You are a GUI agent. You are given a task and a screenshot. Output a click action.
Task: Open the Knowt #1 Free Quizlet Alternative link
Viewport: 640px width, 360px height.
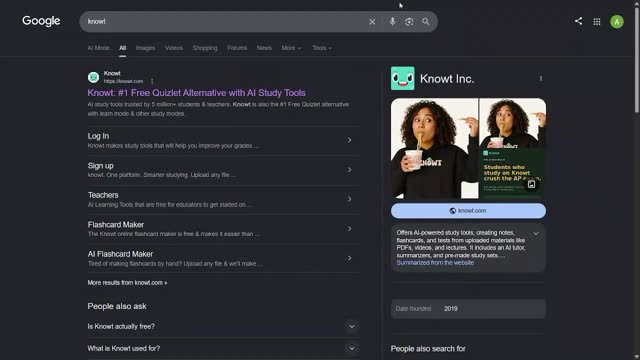196,93
